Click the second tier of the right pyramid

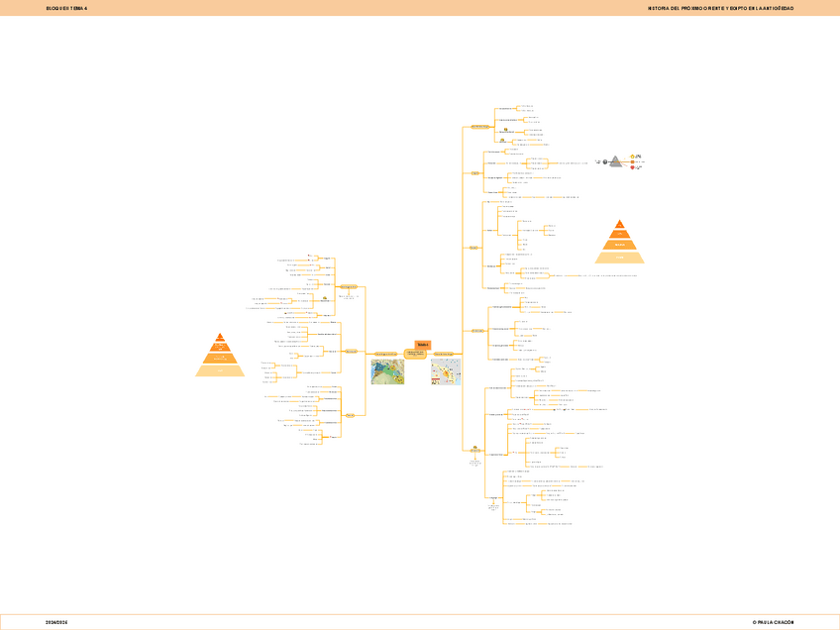point(620,234)
